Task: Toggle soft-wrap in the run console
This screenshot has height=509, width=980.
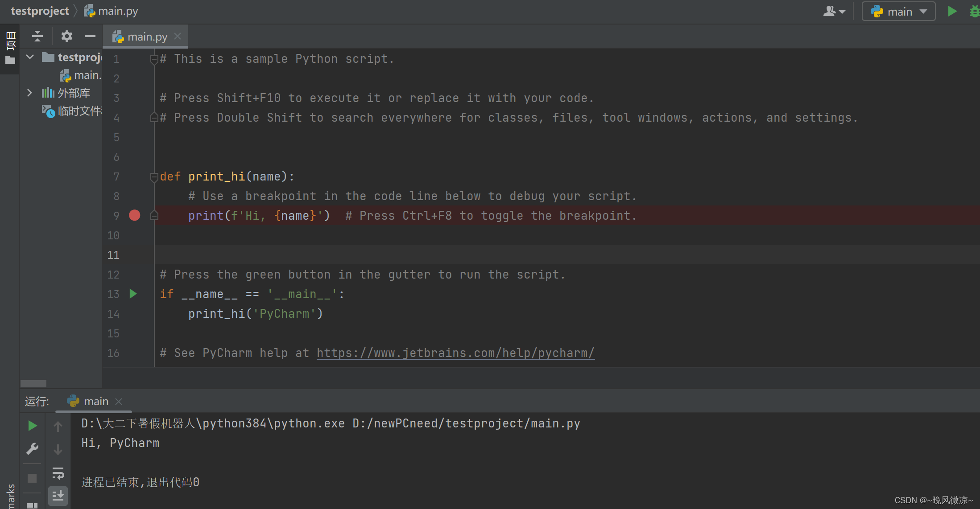Action: 58,473
